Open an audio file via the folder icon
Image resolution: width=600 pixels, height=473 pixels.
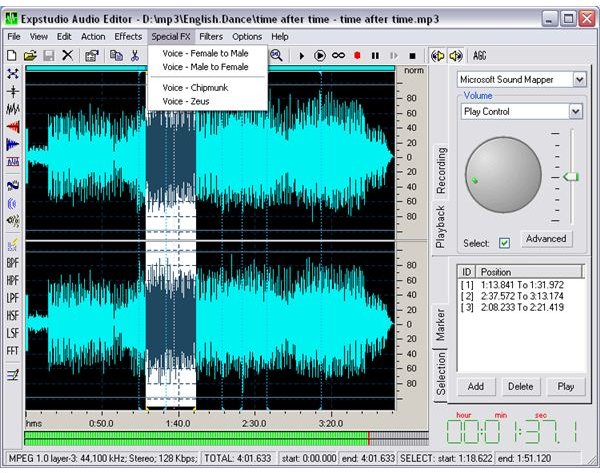30,56
